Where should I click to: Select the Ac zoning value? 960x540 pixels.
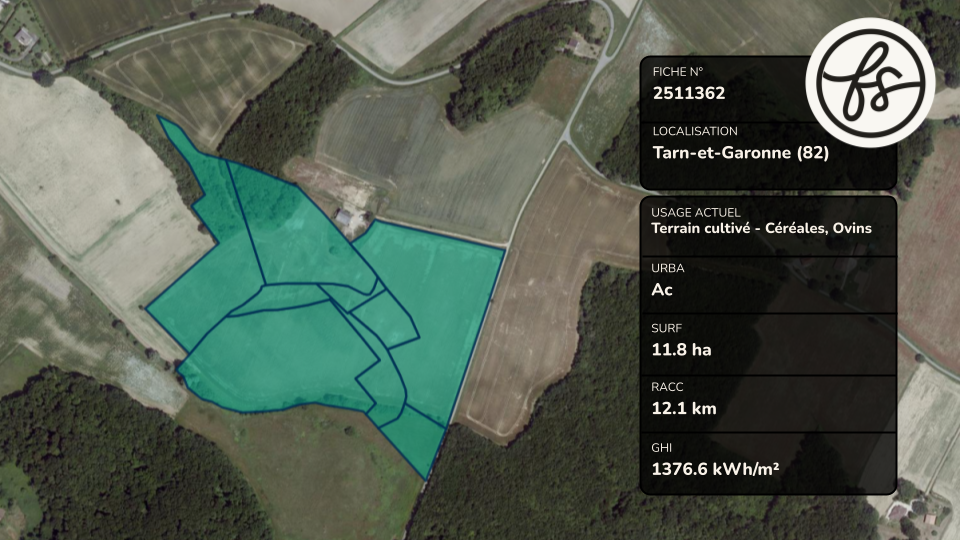tap(662, 290)
